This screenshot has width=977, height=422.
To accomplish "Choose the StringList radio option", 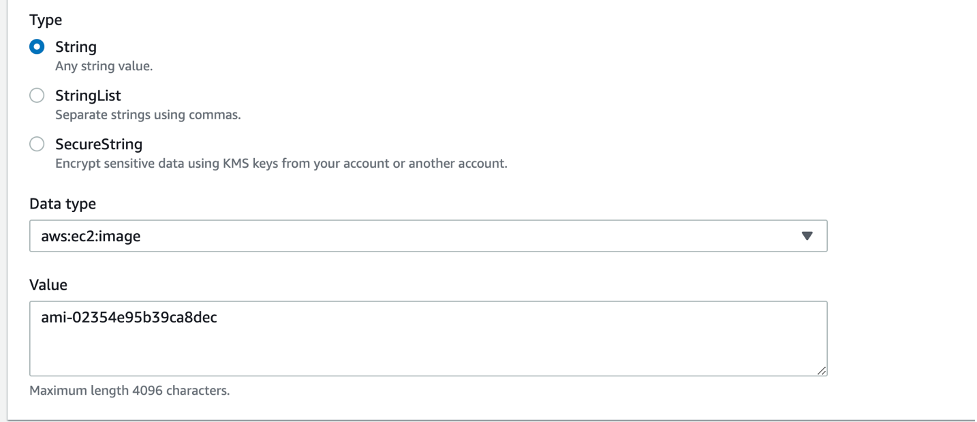I will [x=37, y=96].
